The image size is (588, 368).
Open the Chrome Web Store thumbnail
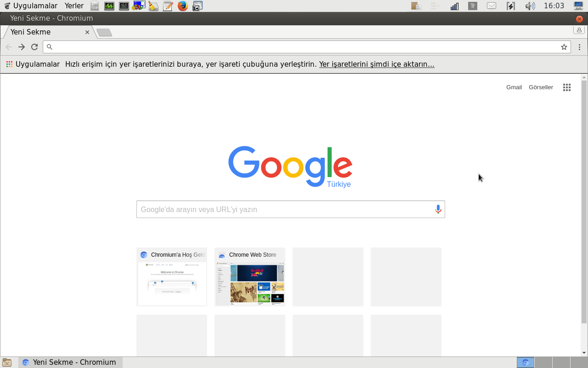(250, 277)
